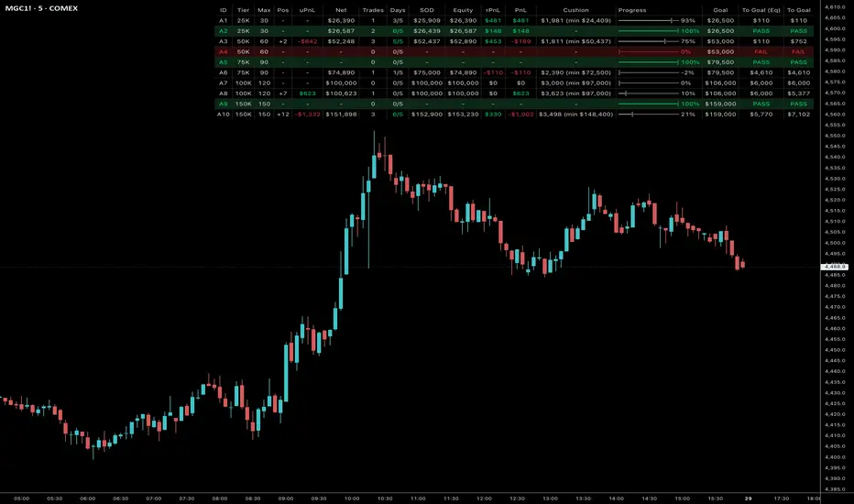Click the uPnL value -$642
This screenshot has width=854, height=504.
click(x=307, y=41)
